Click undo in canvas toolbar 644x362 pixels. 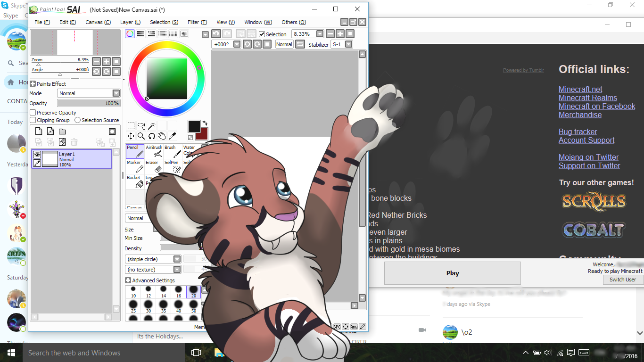(216, 33)
